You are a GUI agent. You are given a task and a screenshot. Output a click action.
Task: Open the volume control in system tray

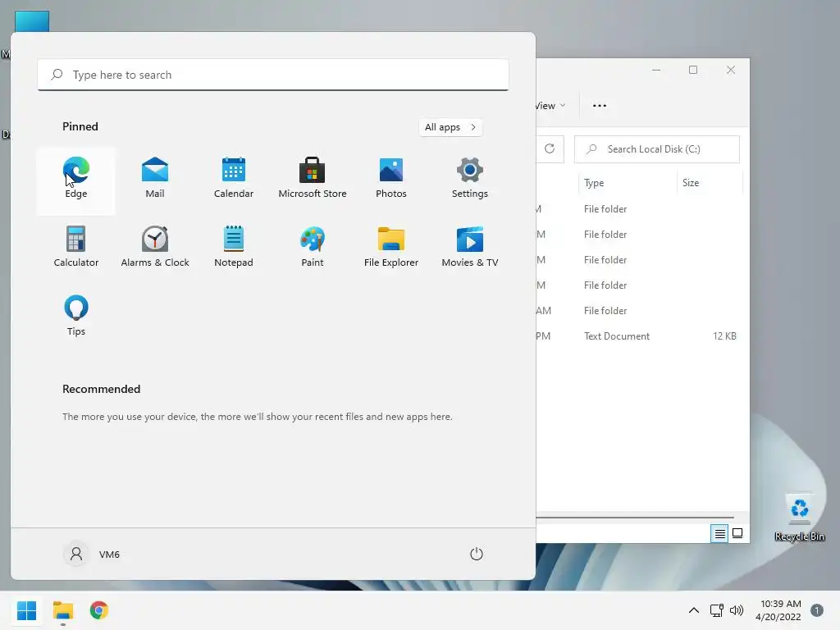(x=737, y=610)
